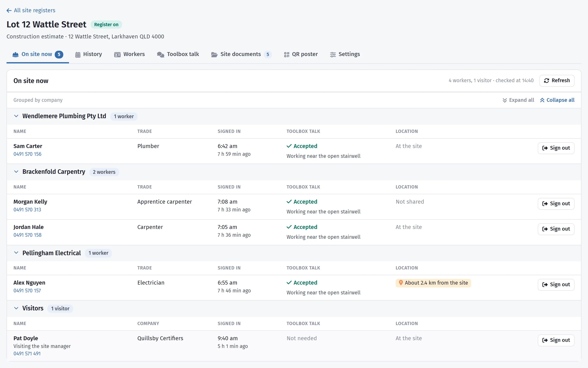Click the ID card icon on Workers tab

[117, 55]
